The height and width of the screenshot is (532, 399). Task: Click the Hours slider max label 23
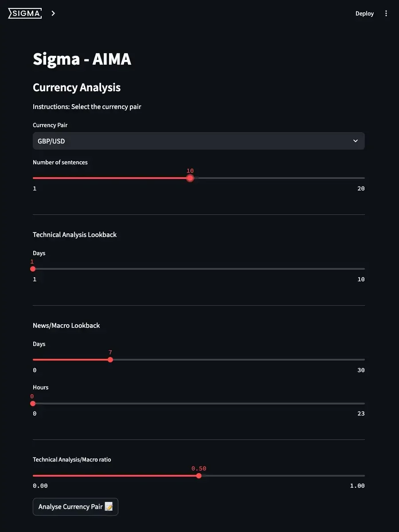pyautogui.click(x=361, y=414)
